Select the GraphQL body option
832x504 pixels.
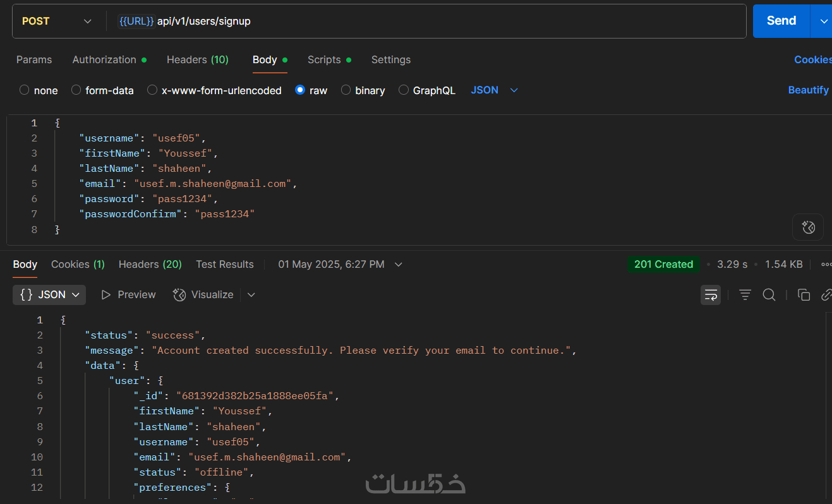coord(427,90)
